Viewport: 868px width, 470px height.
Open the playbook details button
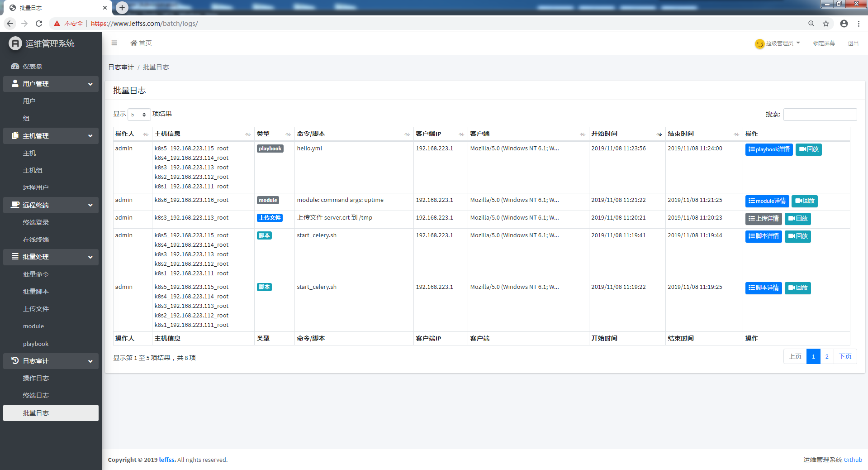[769, 149]
